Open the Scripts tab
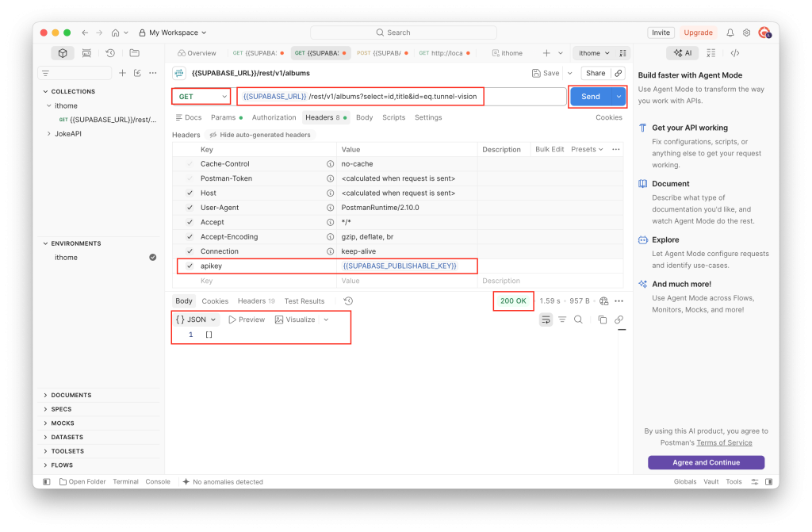 [x=393, y=117]
